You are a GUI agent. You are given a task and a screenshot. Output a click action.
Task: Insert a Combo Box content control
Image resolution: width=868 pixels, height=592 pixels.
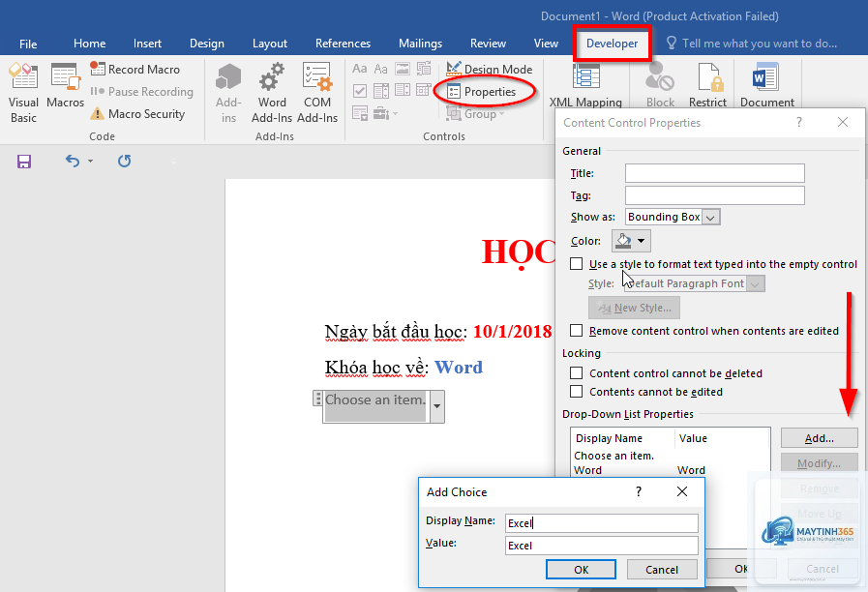pyautogui.click(x=381, y=90)
